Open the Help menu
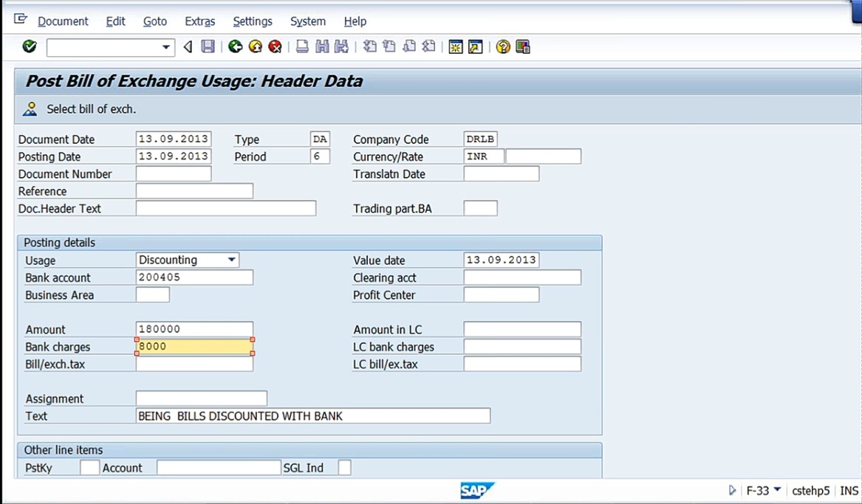Image resolution: width=862 pixels, height=504 pixels. coord(355,21)
